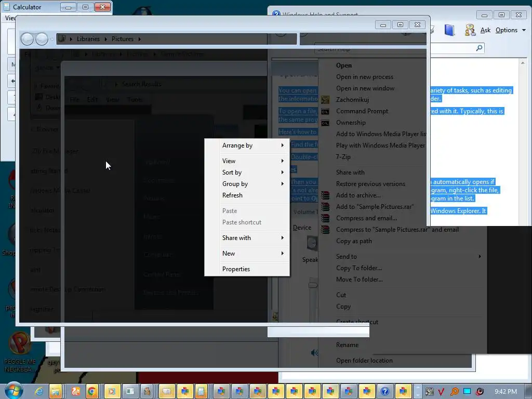Viewport: 532px width, 399px height.
Task: Click the Ownership console icon
Action: point(325,123)
